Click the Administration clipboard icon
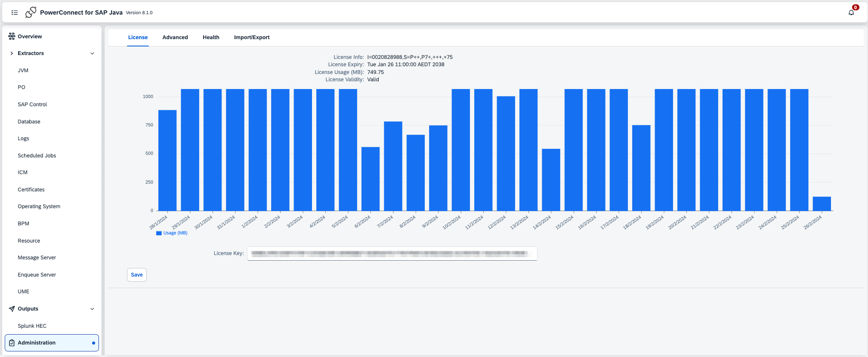This screenshot has width=868, height=357. point(12,343)
